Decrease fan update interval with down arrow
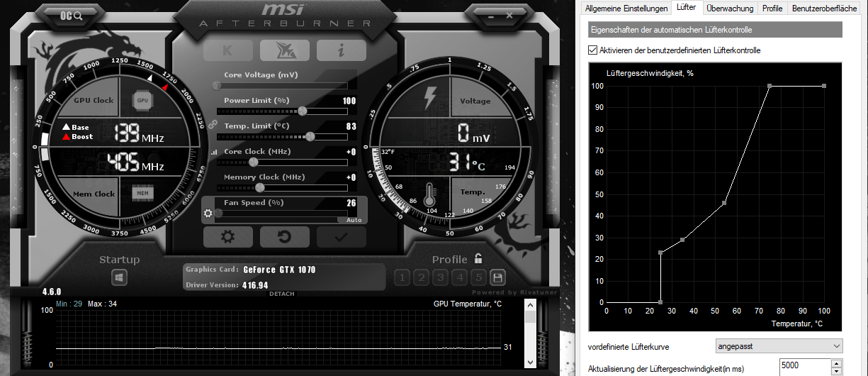The image size is (868, 376). (836, 372)
